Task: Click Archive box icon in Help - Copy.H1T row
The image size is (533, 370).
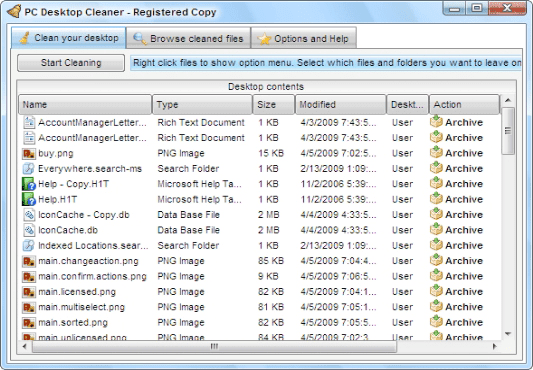Action: (x=436, y=183)
